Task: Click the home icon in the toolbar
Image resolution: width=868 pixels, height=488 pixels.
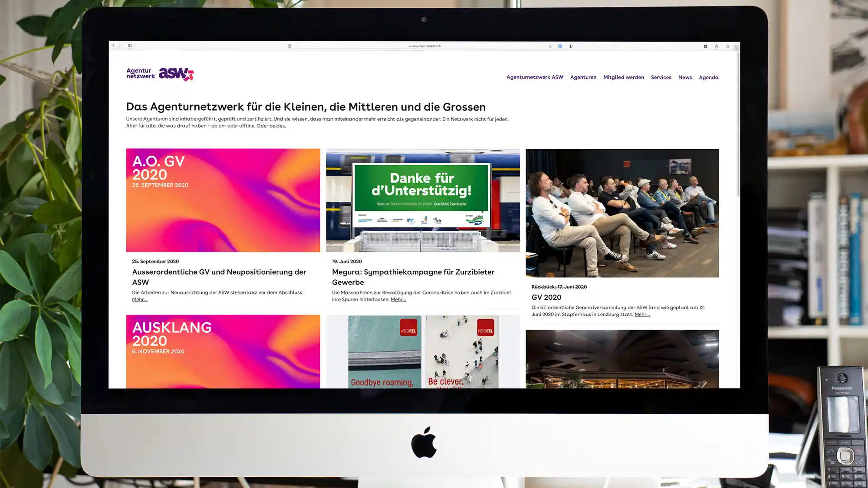Action: (x=290, y=46)
